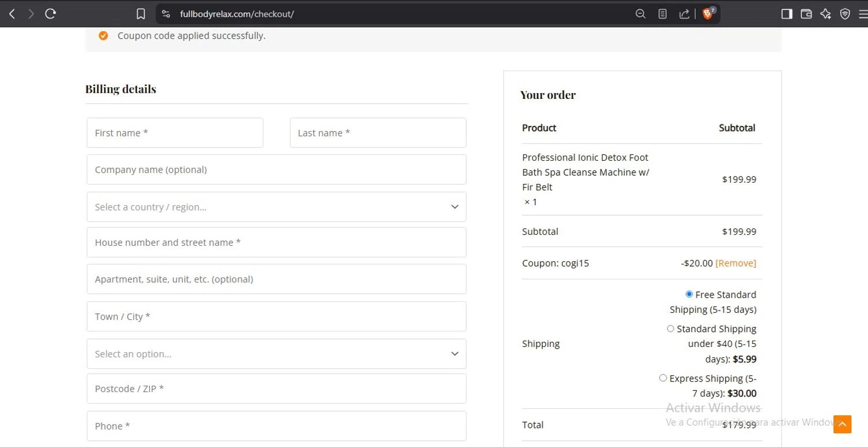The image size is (868, 447).
Task: Click the Company name (optional) field
Action: [x=277, y=169]
